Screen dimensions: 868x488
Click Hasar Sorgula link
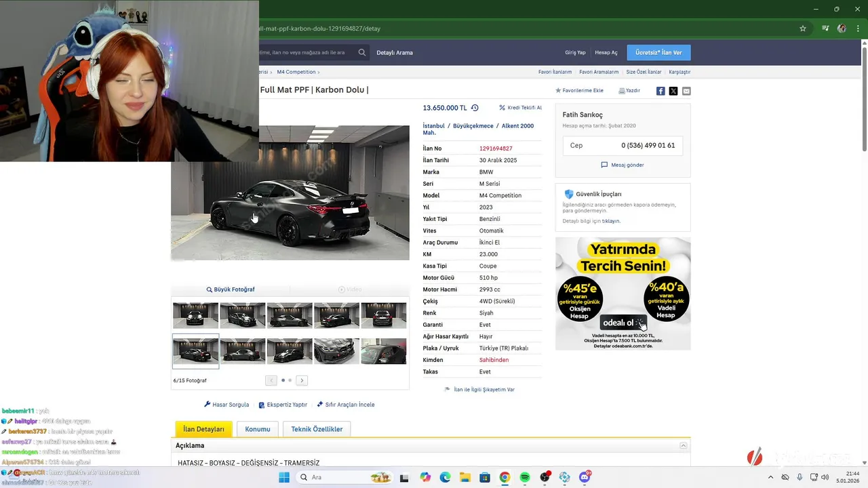click(226, 405)
